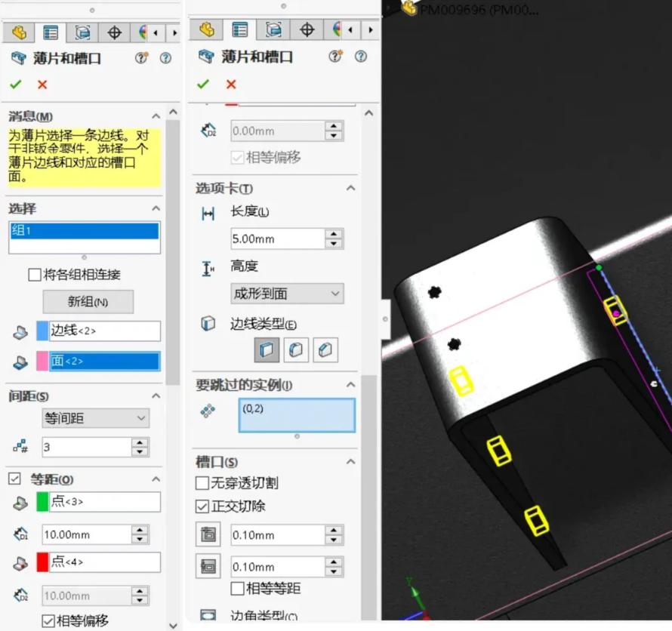Click the 边线<2> selection field
Image resolution: width=672 pixels, height=631 pixels.
tap(105, 331)
